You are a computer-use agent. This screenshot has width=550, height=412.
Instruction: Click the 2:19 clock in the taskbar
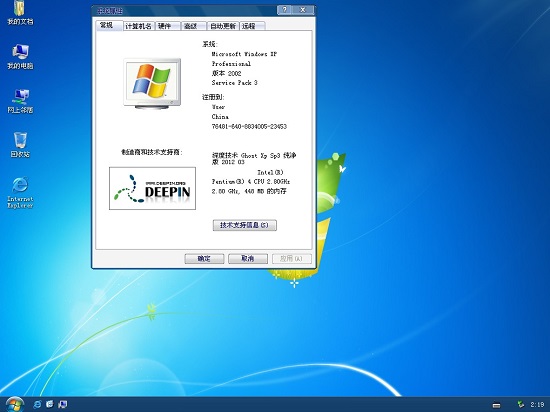[537, 405]
